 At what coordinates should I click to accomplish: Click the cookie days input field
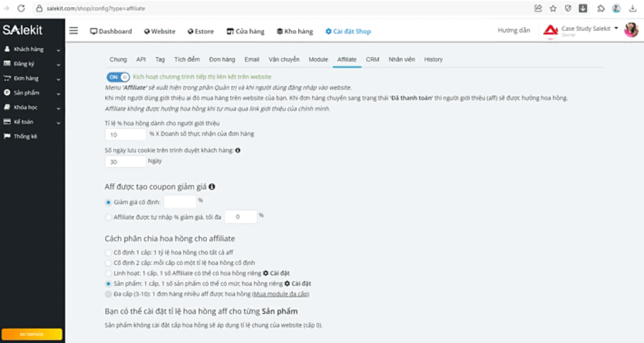(125, 161)
